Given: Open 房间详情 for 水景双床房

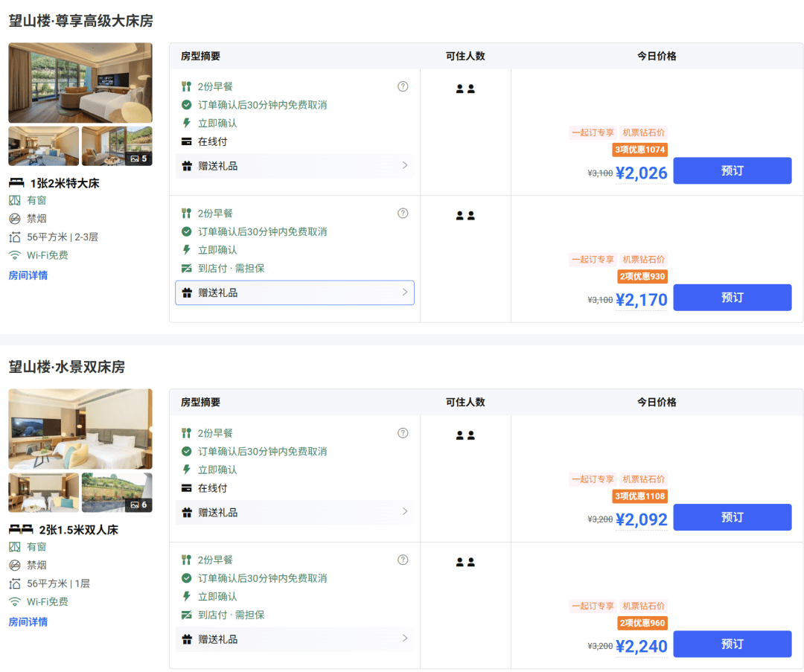Looking at the screenshot, I should pos(28,622).
